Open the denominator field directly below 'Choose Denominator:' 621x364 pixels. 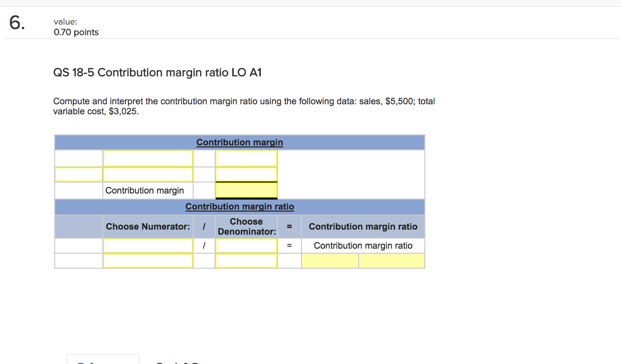tap(246, 246)
